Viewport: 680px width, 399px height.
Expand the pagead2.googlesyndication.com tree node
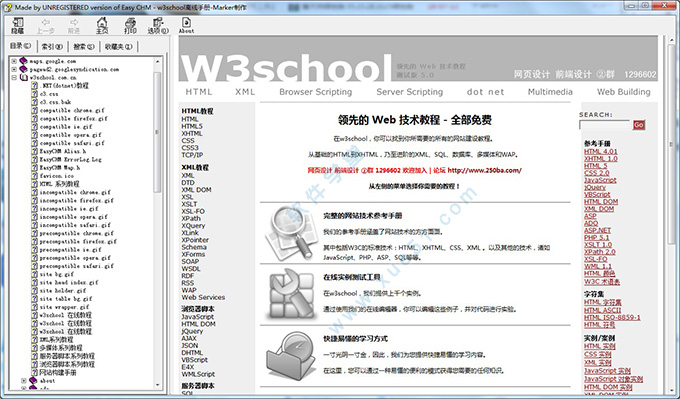click(14, 69)
